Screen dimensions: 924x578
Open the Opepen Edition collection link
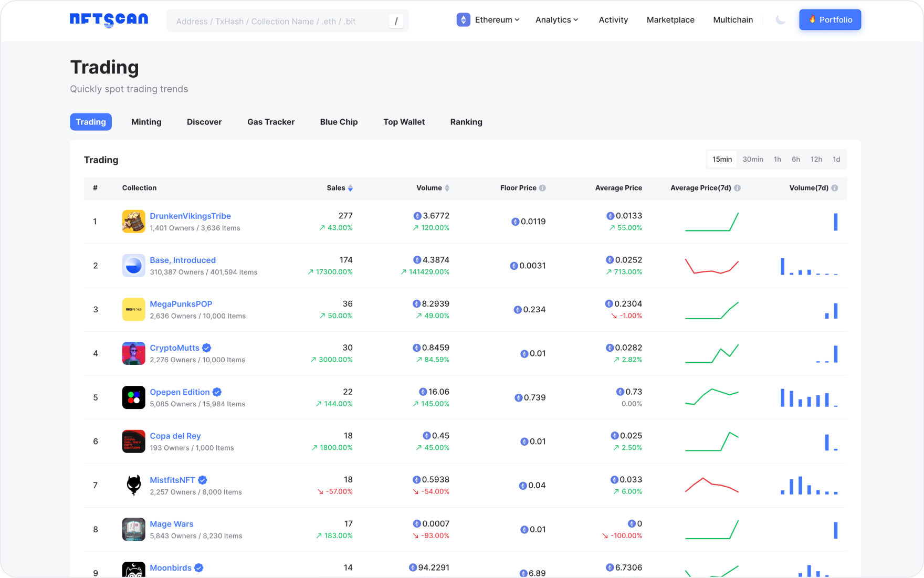point(180,392)
